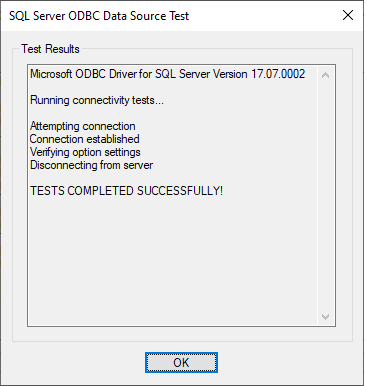Click the word 'established' in results
Image resolution: width=367 pixels, height=386 pixels.
[x=115, y=139]
